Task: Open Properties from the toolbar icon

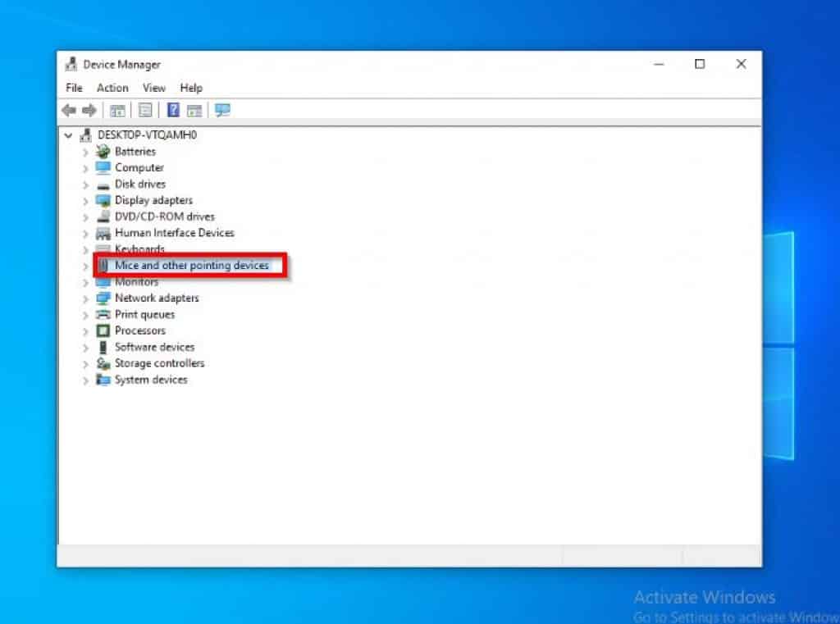Action: tap(145, 111)
